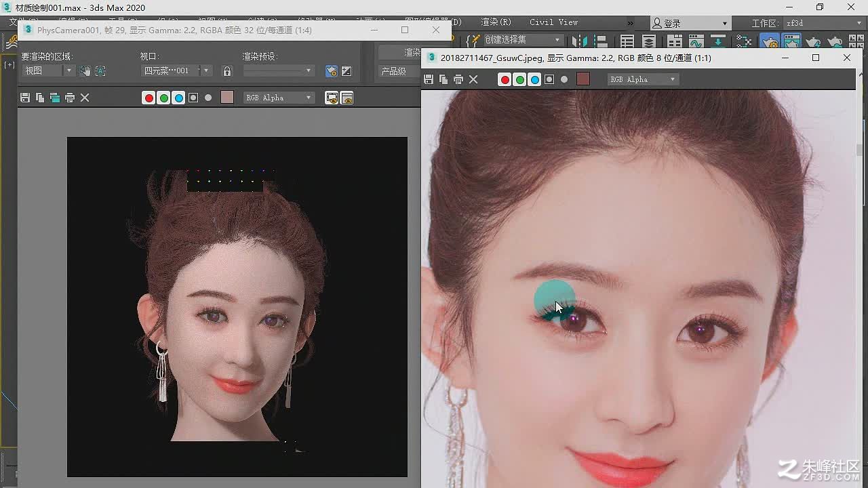Click the [+] viewport label menu
The width and height of the screenshot is (868, 488).
click(x=9, y=65)
